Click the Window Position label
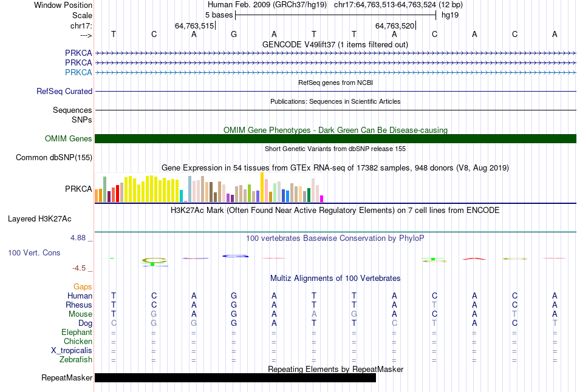The height and width of the screenshot is (392, 577). (63, 5)
